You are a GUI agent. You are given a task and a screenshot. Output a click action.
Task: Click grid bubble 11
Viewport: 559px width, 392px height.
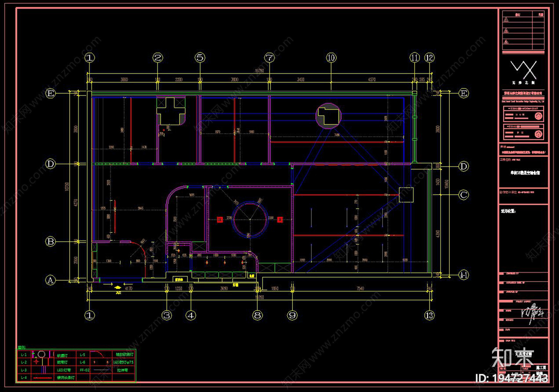(x=415, y=58)
